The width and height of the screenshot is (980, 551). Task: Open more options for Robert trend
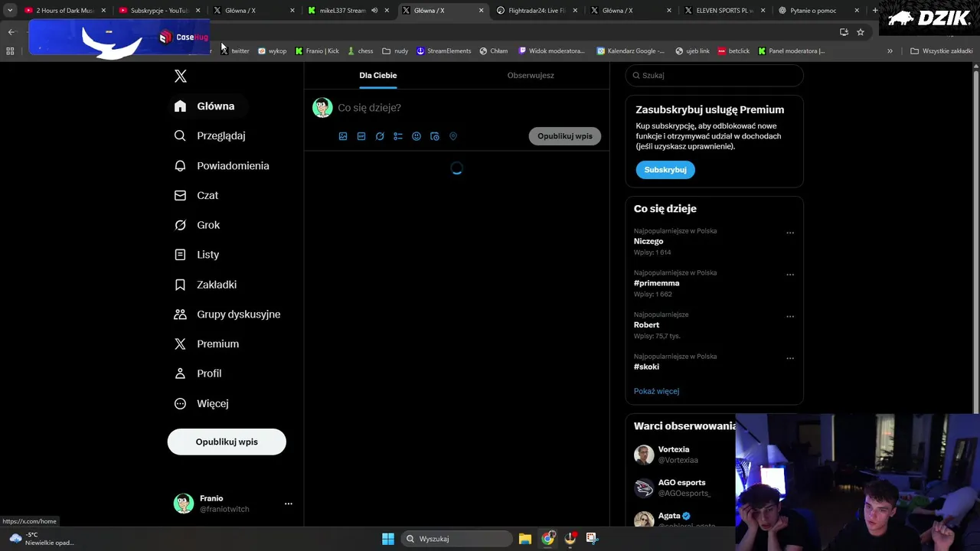click(790, 316)
